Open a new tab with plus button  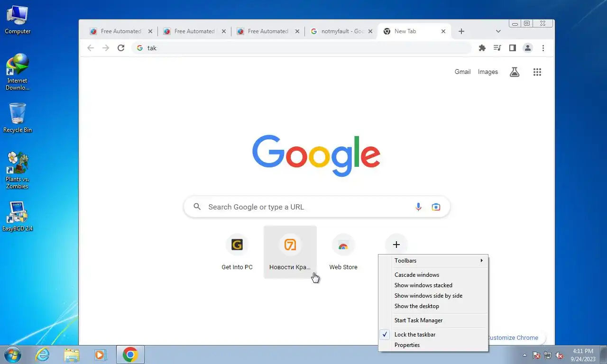[x=461, y=31]
